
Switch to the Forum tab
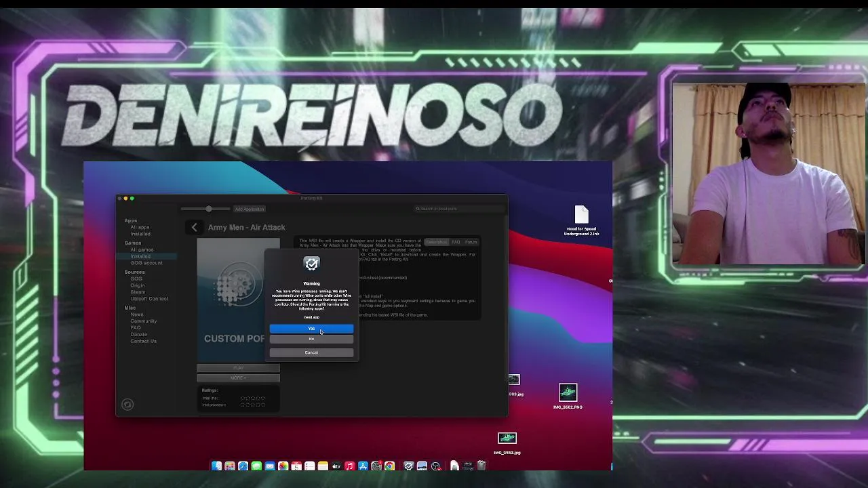(x=471, y=242)
